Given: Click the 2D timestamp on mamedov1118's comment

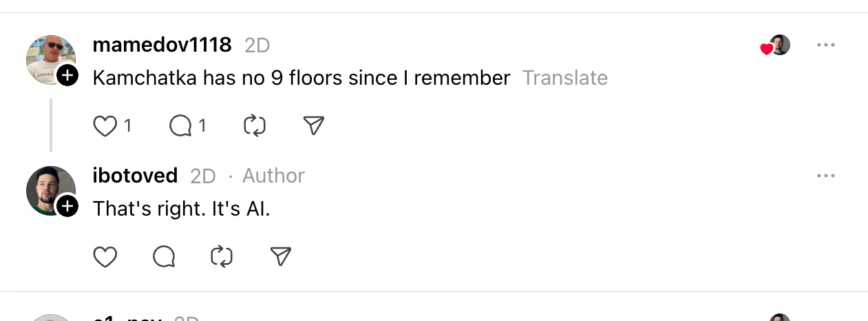Looking at the screenshot, I should pyautogui.click(x=257, y=45).
